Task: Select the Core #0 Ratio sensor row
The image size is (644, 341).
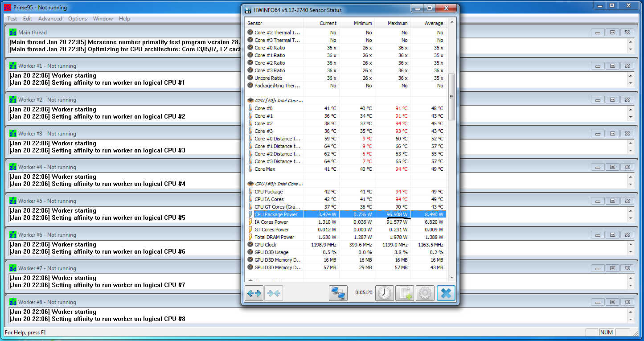Action: 346,48
